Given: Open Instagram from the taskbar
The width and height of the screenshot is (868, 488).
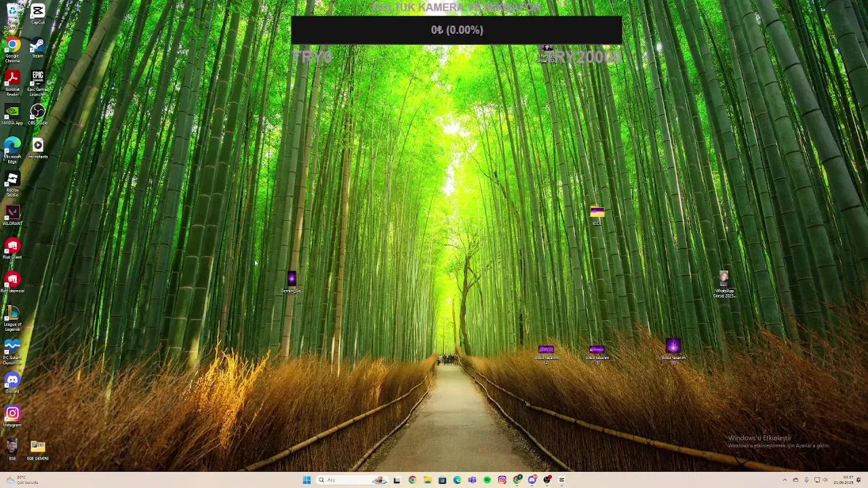Looking at the screenshot, I should pos(502,480).
